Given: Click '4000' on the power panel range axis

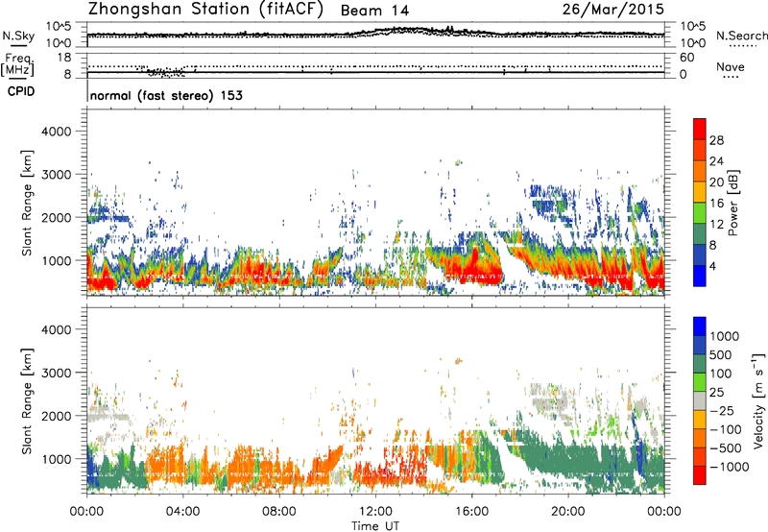Looking at the screenshot, I should coord(57,132).
